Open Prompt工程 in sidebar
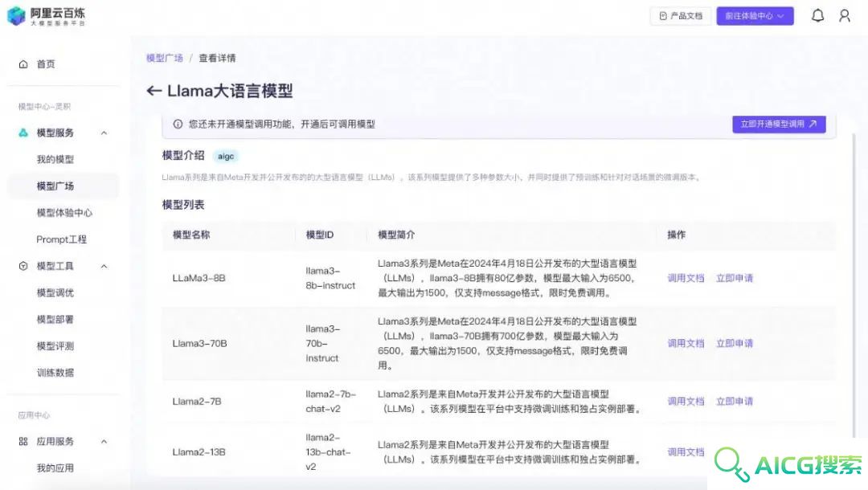 61,239
